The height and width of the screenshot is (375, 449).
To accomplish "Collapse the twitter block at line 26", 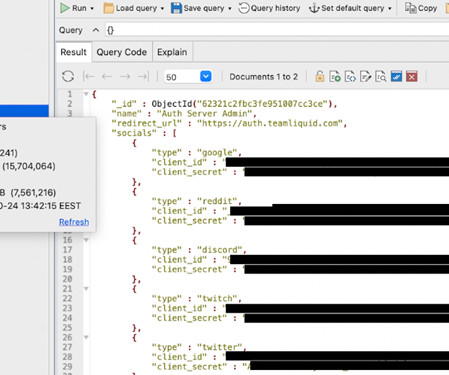I will 86,337.
